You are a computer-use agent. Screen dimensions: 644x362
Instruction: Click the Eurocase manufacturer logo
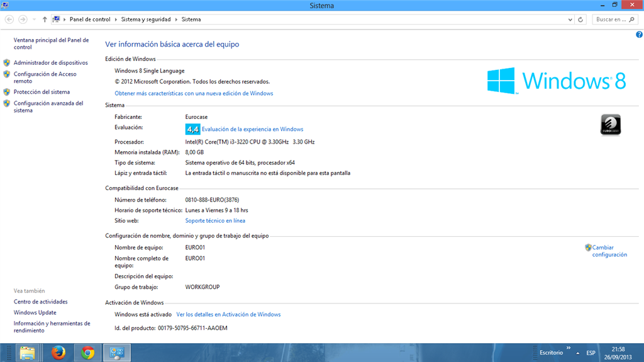[x=611, y=125]
